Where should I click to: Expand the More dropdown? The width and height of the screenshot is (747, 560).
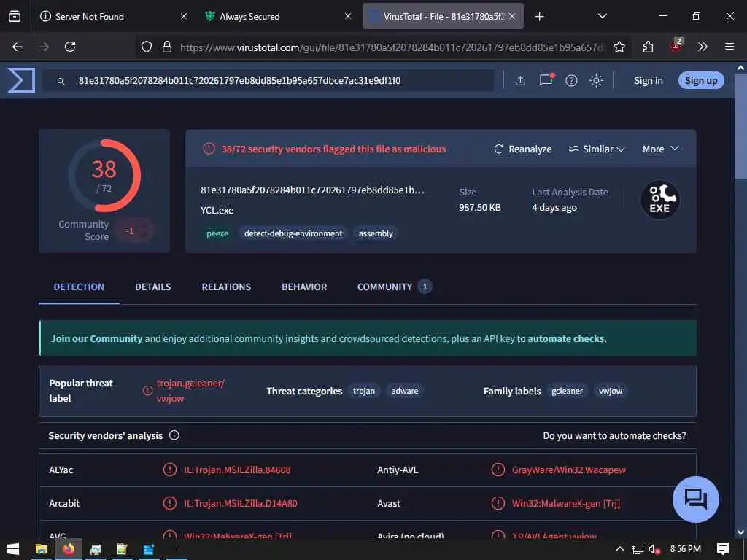(x=661, y=149)
